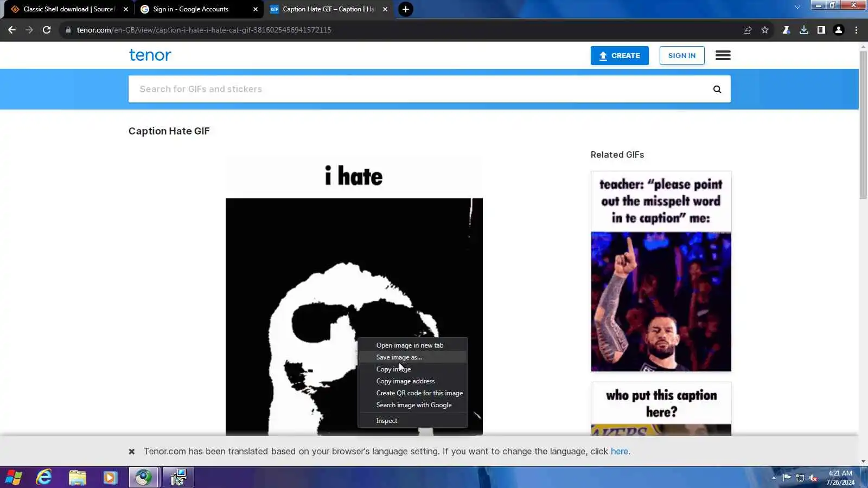Viewport: 868px width, 488px height.
Task: Open the network tray icon
Action: 800,478
